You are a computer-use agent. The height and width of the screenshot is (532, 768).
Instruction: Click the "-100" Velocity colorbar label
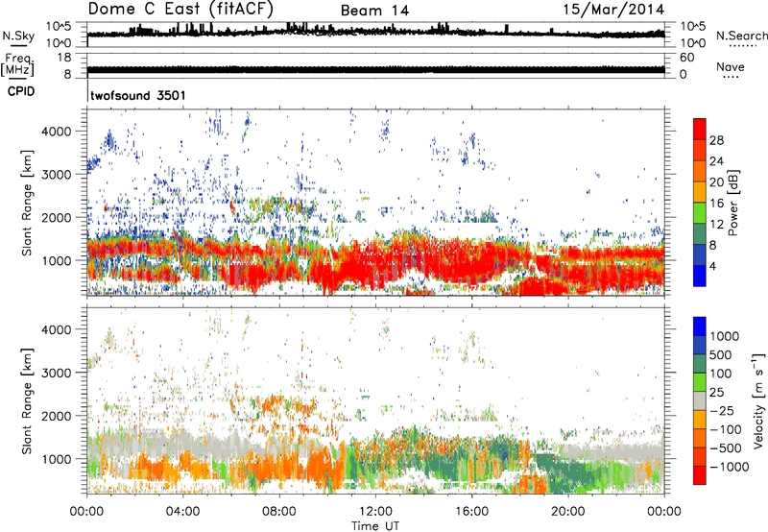coord(726,429)
